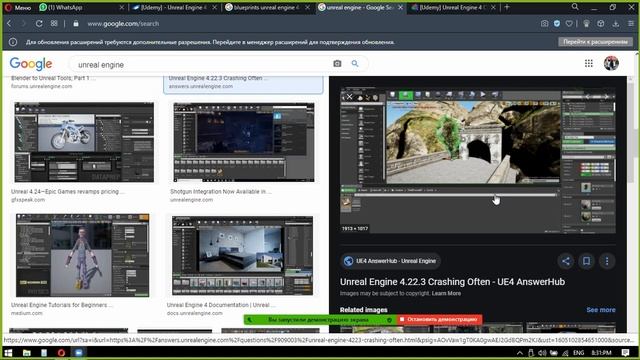640x360 pixels.
Task: Open Opera from the taskbar
Action: tap(61, 353)
